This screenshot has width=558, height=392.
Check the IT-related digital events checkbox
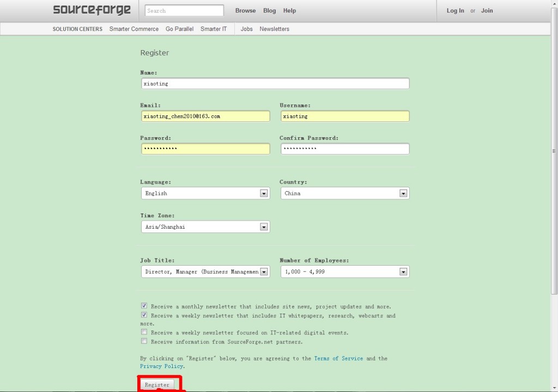point(144,332)
